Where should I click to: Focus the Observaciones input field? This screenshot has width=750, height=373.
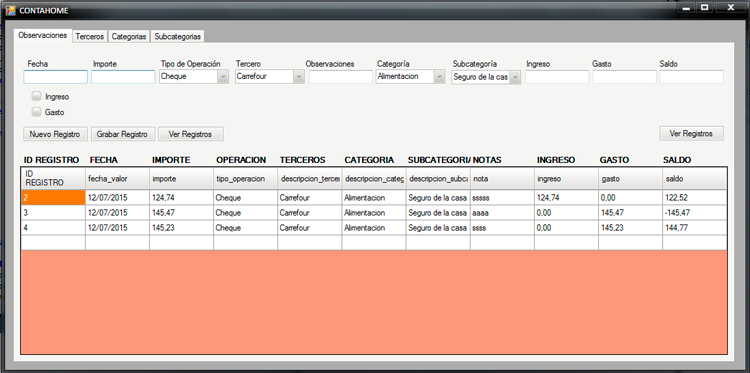click(341, 77)
